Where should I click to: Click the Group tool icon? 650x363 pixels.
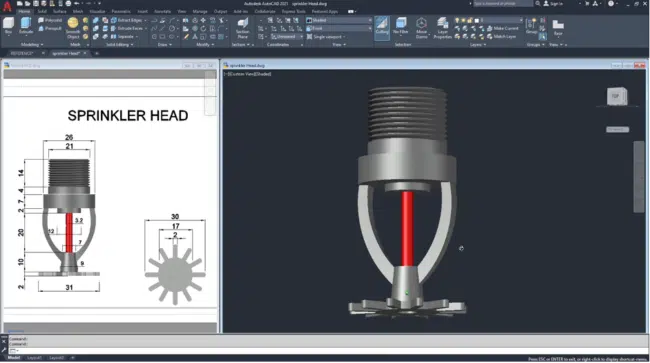click(531, 26)
